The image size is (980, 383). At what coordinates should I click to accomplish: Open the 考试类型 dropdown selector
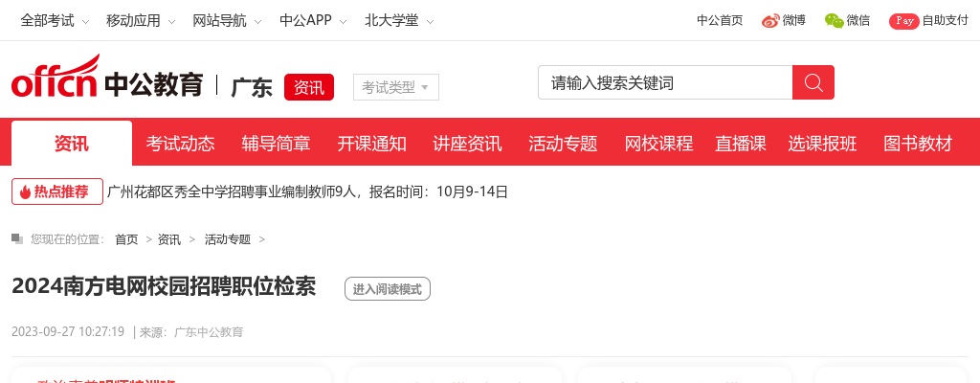click(x=396, y=87)
